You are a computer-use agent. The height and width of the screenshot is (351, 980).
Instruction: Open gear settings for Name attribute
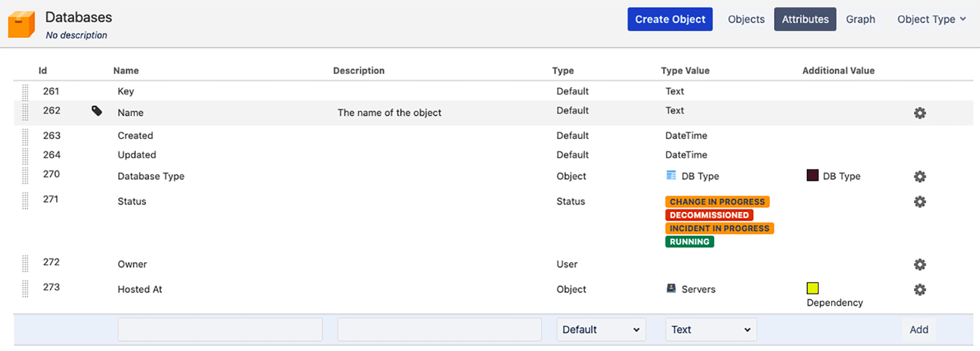(920, 113)
